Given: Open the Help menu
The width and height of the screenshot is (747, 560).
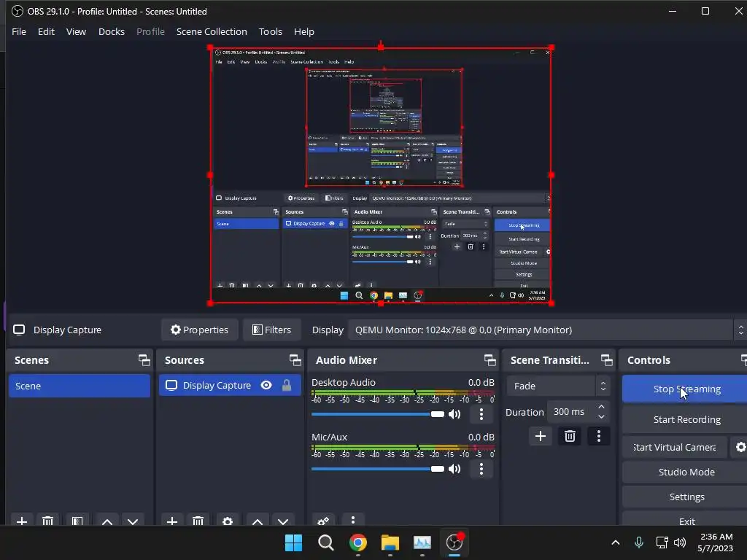Looking at the screenshot, I should [304, 31].
